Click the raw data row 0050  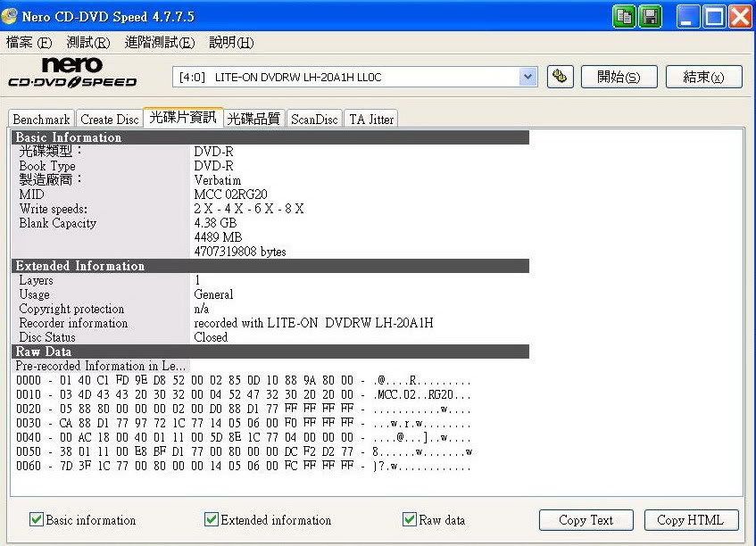(243, 452)
